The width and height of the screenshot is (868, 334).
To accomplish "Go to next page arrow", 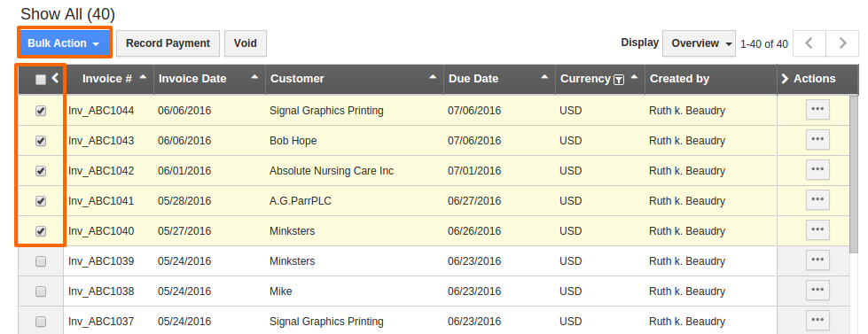I will (x=842, y=43).
